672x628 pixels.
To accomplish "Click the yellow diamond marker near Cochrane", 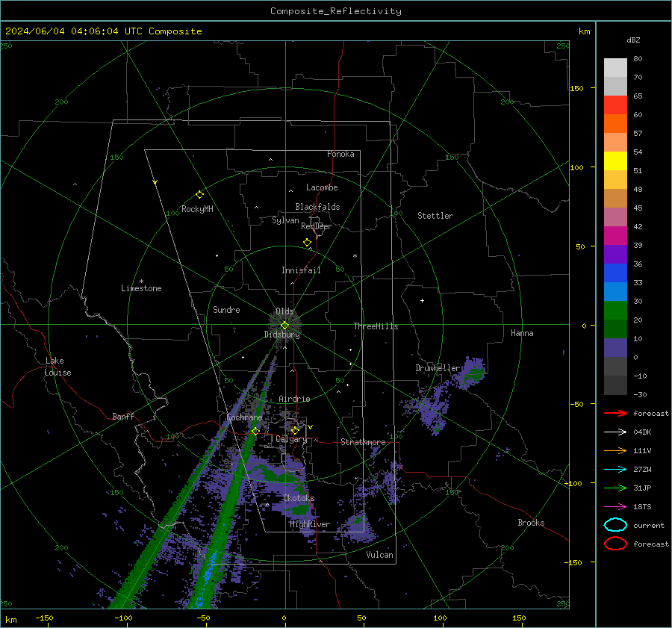I will pos(255,431).
